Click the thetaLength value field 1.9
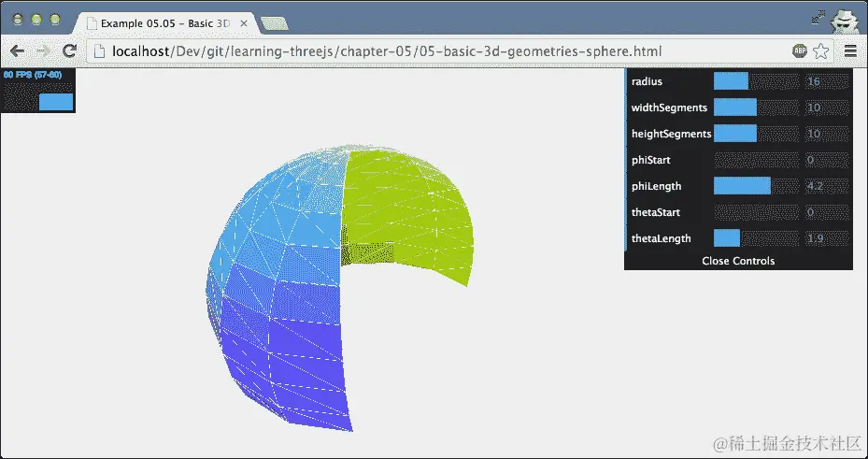868x459 pixels. coord(827,238)
